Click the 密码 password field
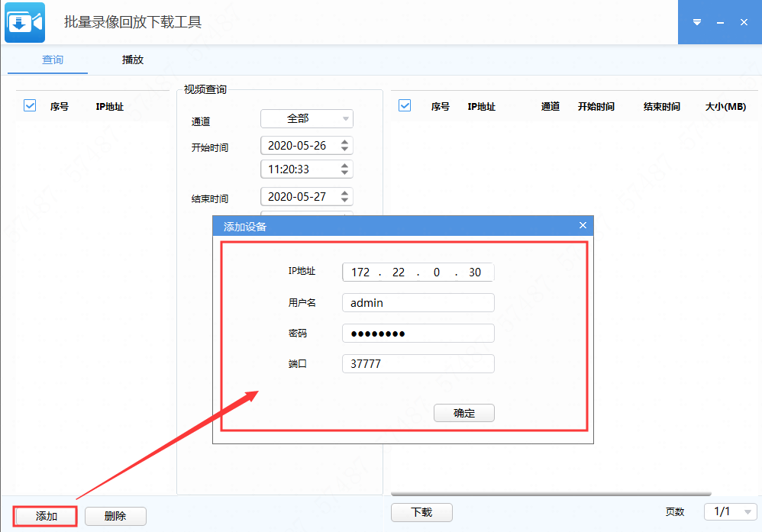This screenshot has width=762, height=532. pos(418,334)
